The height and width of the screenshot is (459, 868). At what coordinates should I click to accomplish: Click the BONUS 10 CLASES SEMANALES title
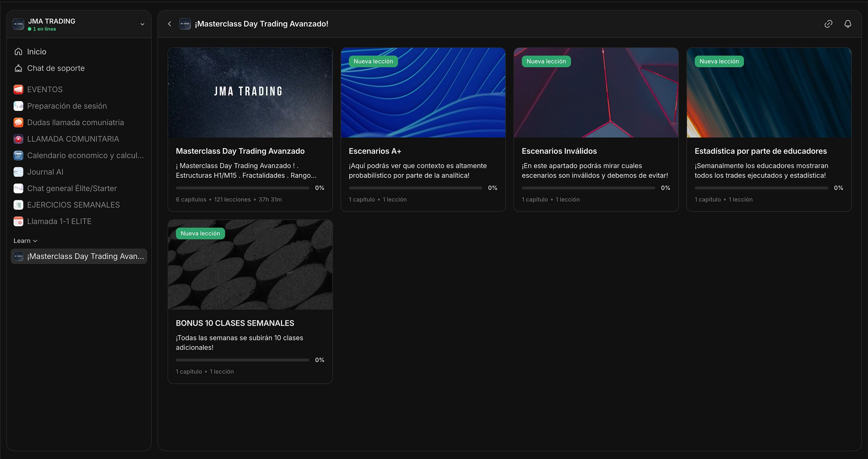point(235,323)
